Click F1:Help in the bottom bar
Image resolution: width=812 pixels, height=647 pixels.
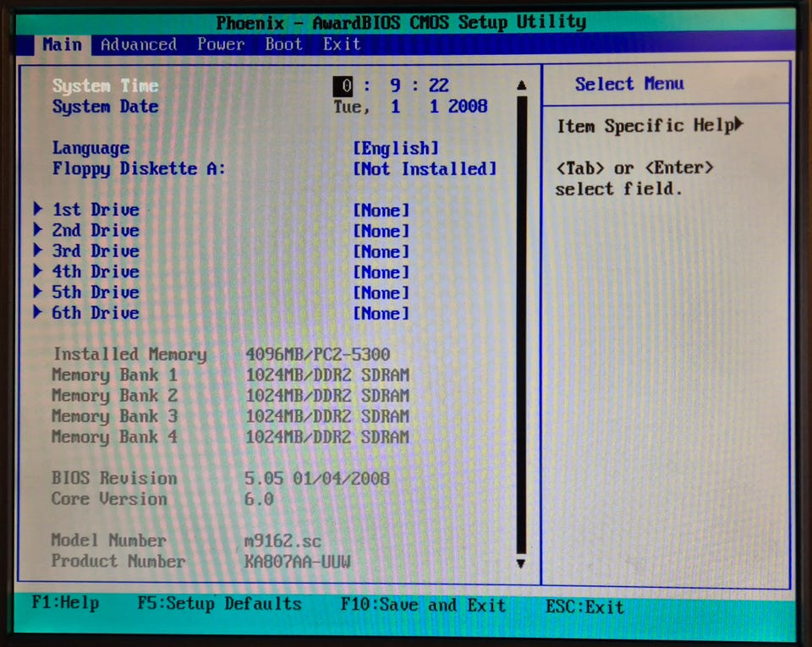(x=65, y=603)
